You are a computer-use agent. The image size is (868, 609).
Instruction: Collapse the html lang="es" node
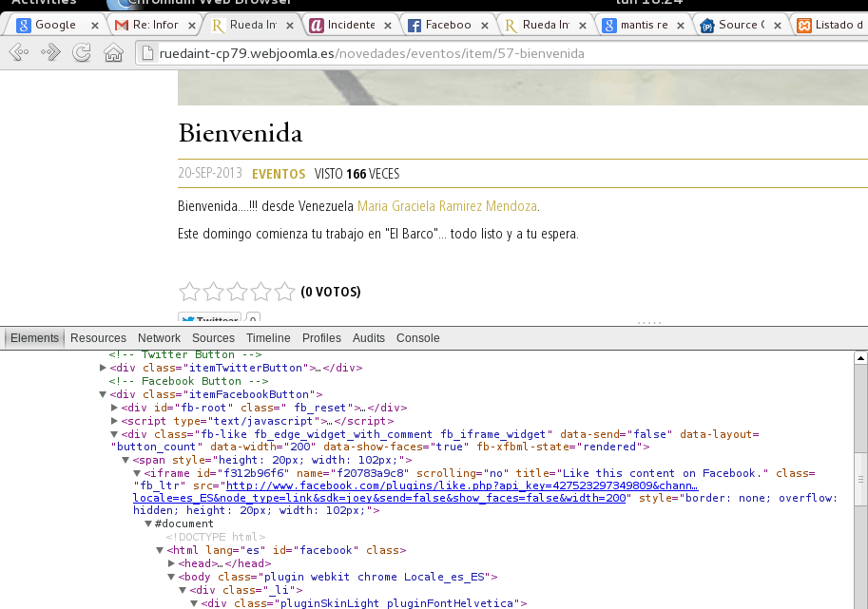pos(160,550)
